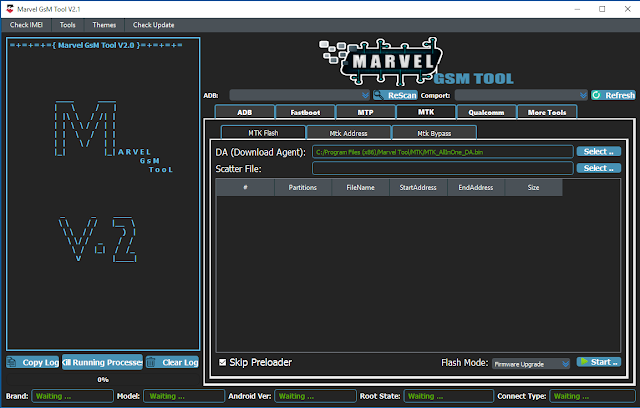Click the Size column header
The image size is (640, 408).
533,187
